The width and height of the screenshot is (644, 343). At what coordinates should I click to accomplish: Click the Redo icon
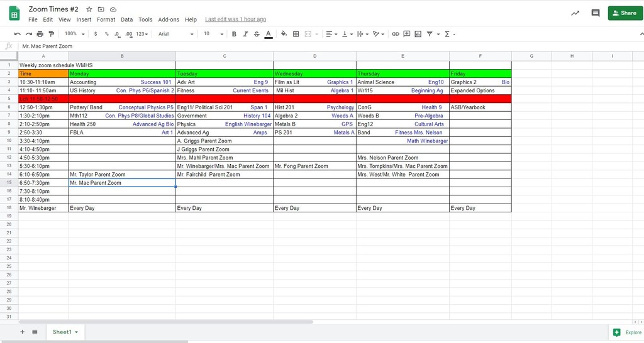29,34
